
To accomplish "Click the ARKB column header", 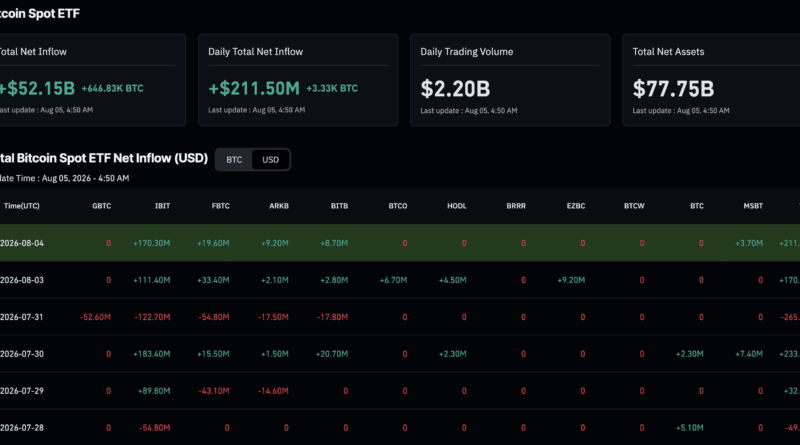I will point(279,206).
